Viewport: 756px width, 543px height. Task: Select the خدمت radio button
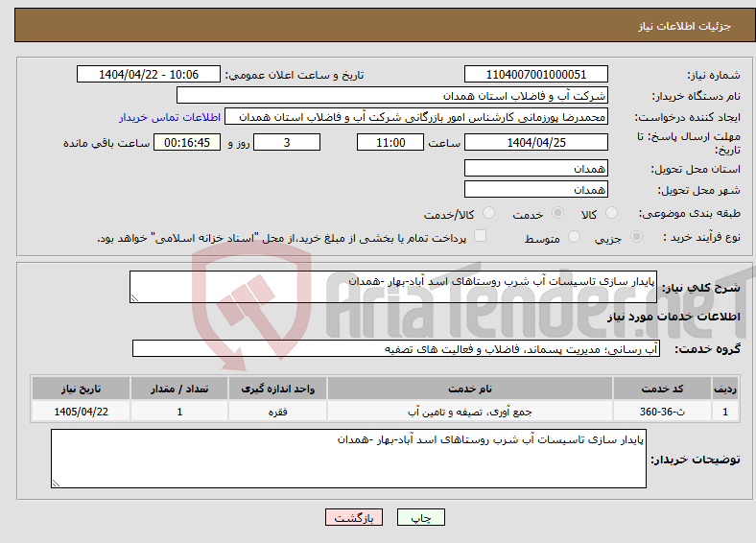tap(557, 213)
